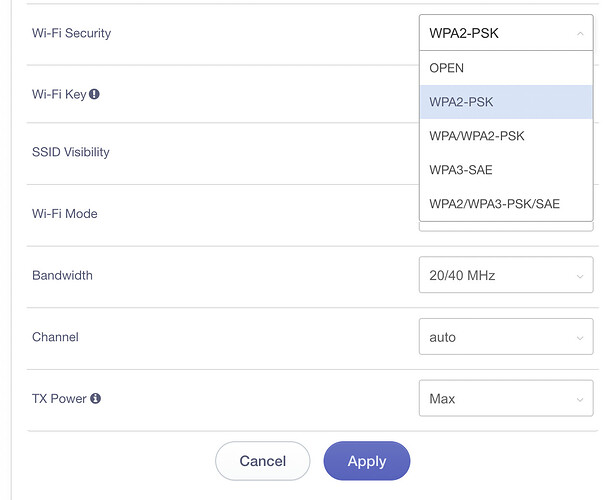The image size is (615, 500).
Task: Open the TX Power Max dropdown
Action: pyautogui.click(x=506, y=398)
